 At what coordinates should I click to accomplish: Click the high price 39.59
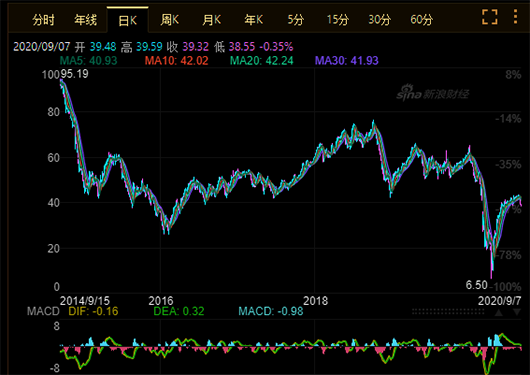(x=149, y=47)
